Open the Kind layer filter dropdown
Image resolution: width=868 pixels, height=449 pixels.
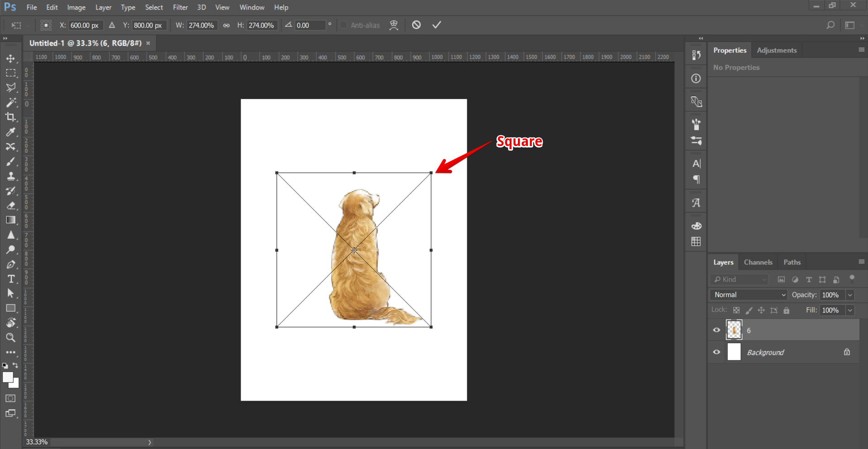pos(740,279)
